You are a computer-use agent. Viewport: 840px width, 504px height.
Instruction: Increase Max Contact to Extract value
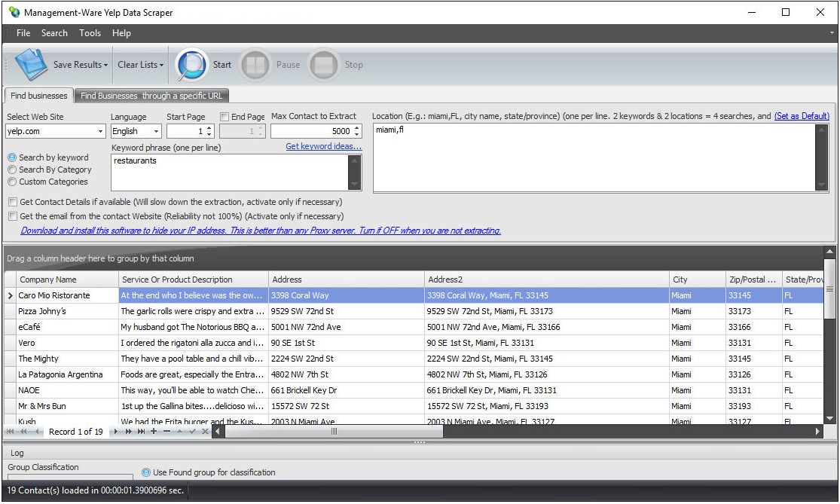pyautogui.click(x=357, y=128)
